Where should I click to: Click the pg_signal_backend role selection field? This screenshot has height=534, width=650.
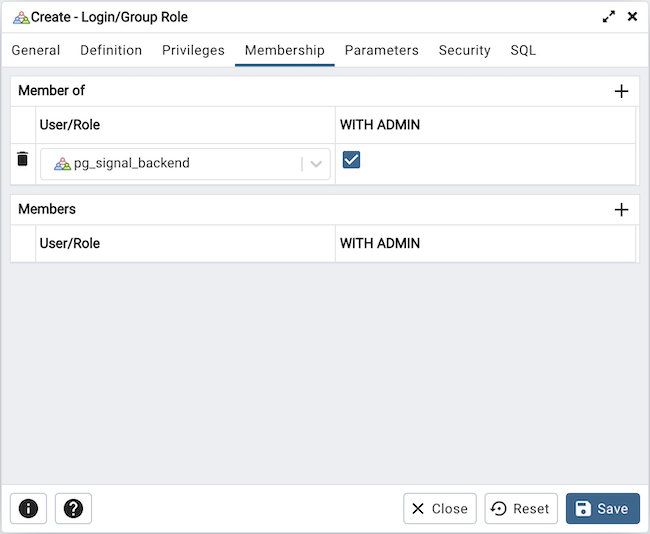pyautogui.click(x=170, y=164)
